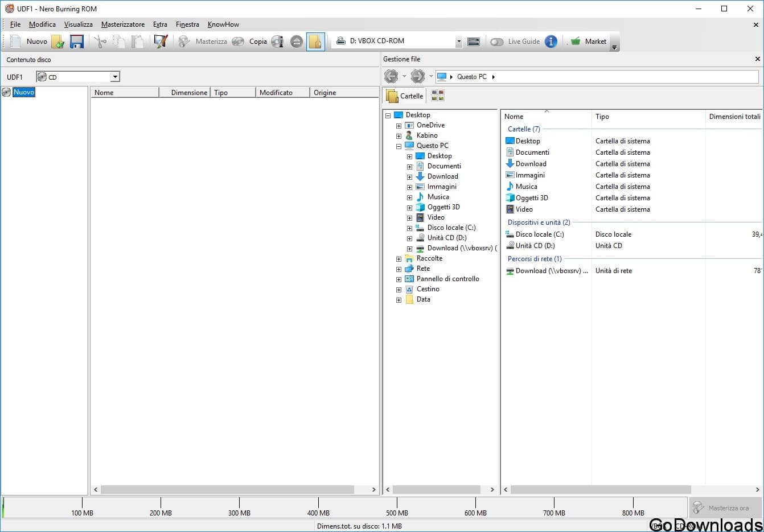Collapse the Questo PC tree node
Screen dimensions: 764x532
[399, 146]
